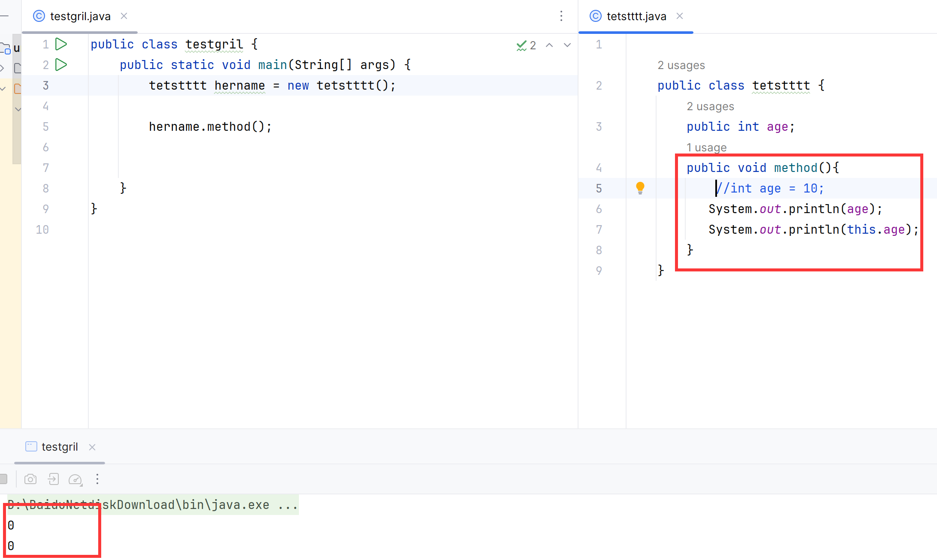
Task: Click 'public int age;' declaration
Action: tap(741, 127)
